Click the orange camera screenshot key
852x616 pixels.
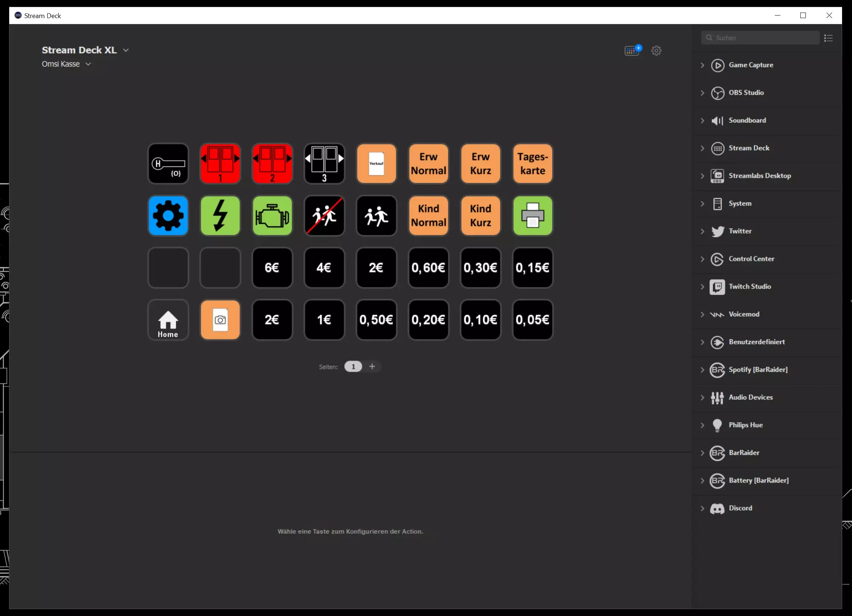click(220, 320)
